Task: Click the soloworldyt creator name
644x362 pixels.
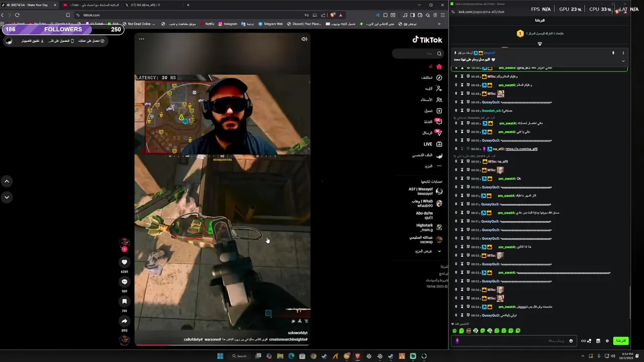Action: tap(297, 333)
